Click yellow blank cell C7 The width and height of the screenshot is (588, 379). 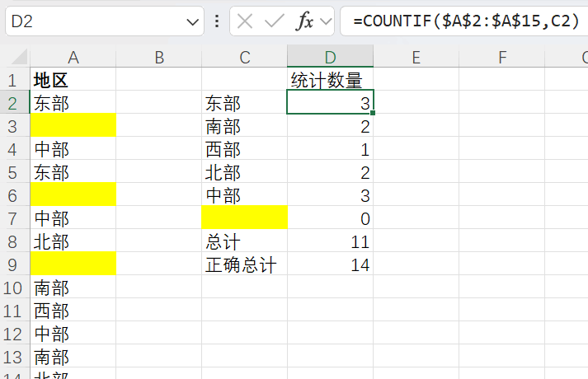pos(244,218)
